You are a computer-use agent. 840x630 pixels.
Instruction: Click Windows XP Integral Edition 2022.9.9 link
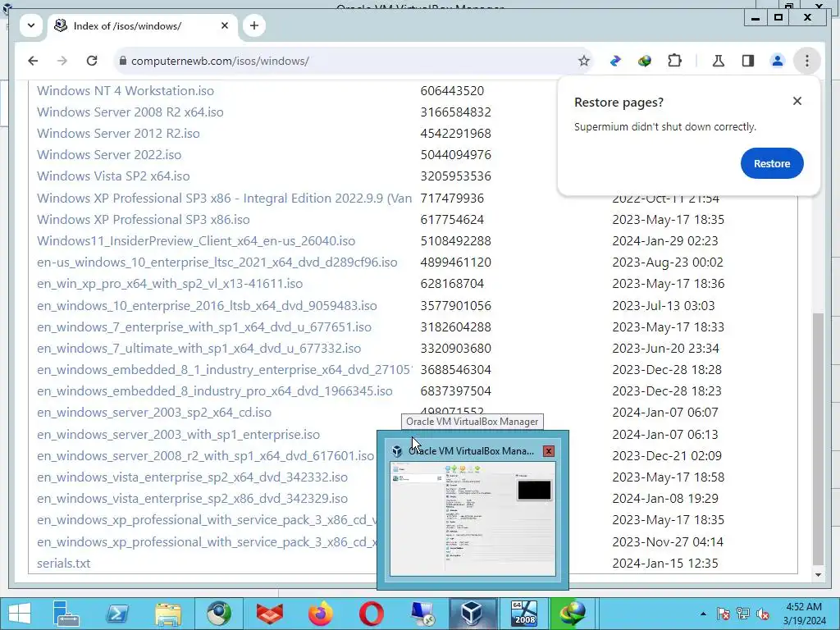click(x=225, y=199)
